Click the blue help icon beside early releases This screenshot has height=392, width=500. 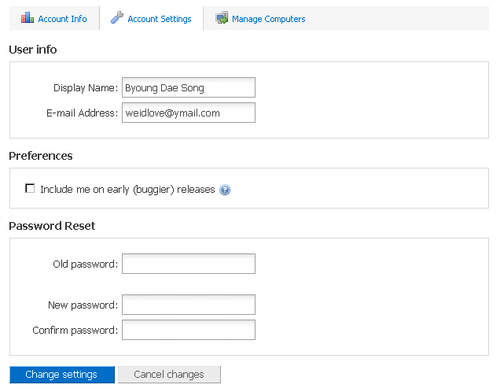[225, 190]
